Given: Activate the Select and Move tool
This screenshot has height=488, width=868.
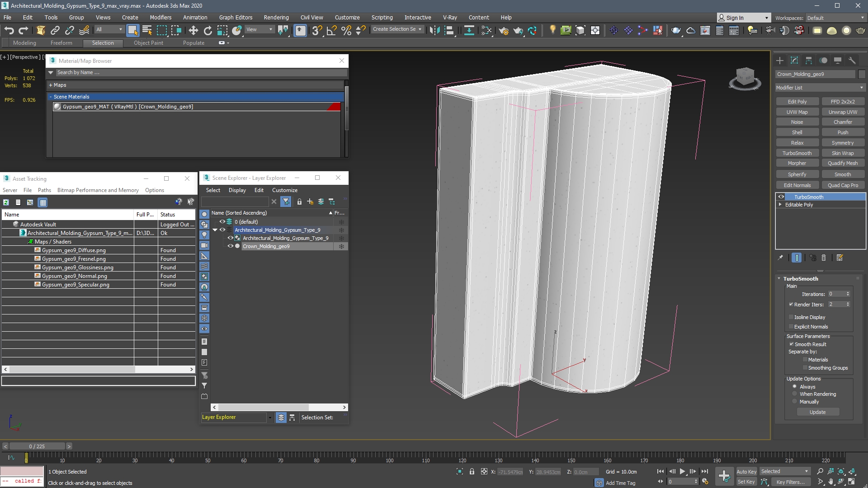Looking at the screenshot, I should [193, 30].
